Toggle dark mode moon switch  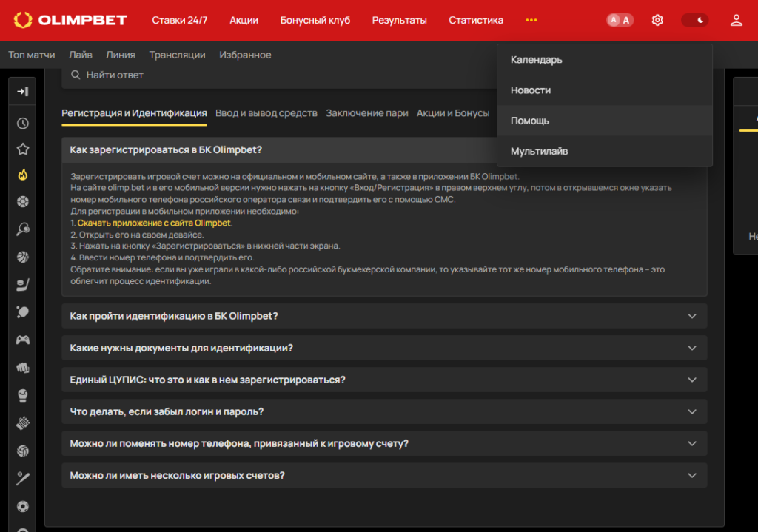pyautogui.click(x=694, y=20)
